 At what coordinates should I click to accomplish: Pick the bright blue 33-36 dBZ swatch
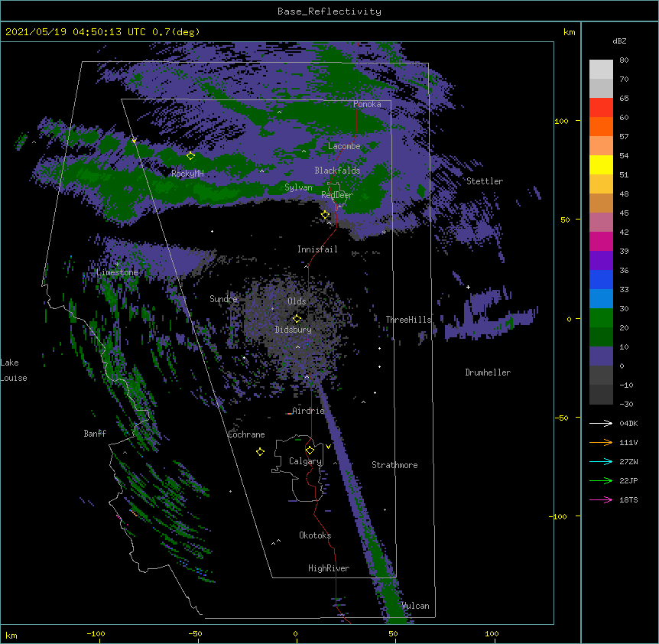click(x=601, y=279)
